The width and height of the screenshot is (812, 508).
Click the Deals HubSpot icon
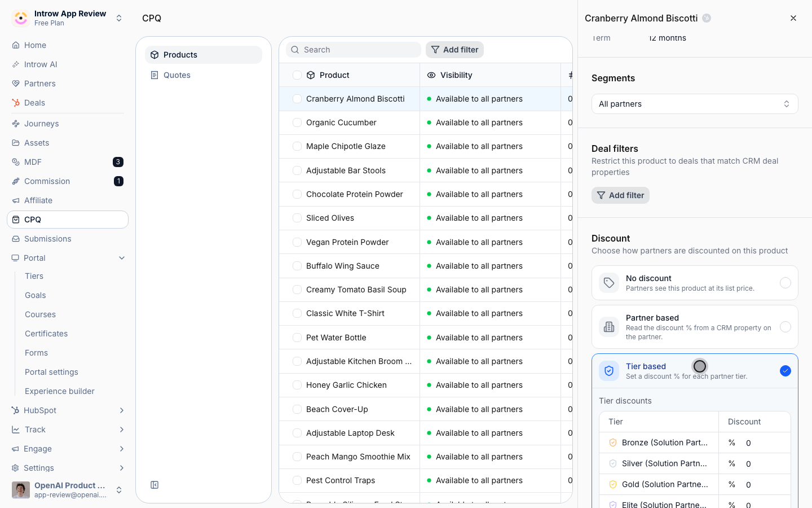coord(16,103)
